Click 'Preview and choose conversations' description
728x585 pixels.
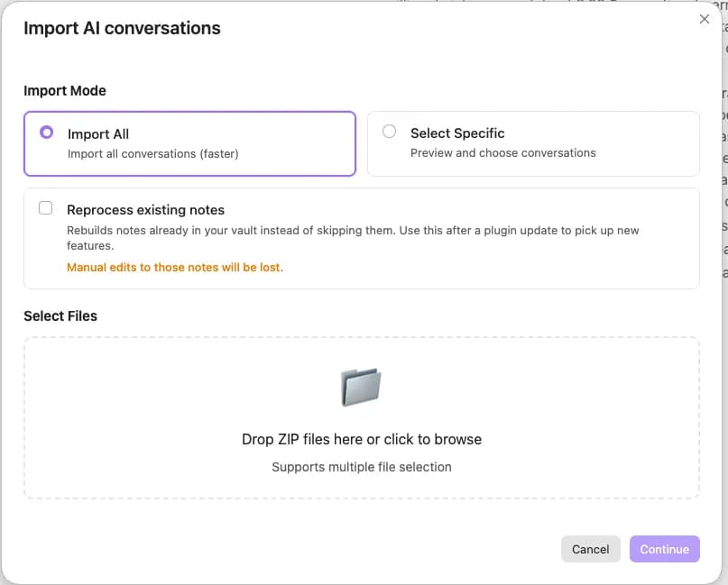pos(502,152)
